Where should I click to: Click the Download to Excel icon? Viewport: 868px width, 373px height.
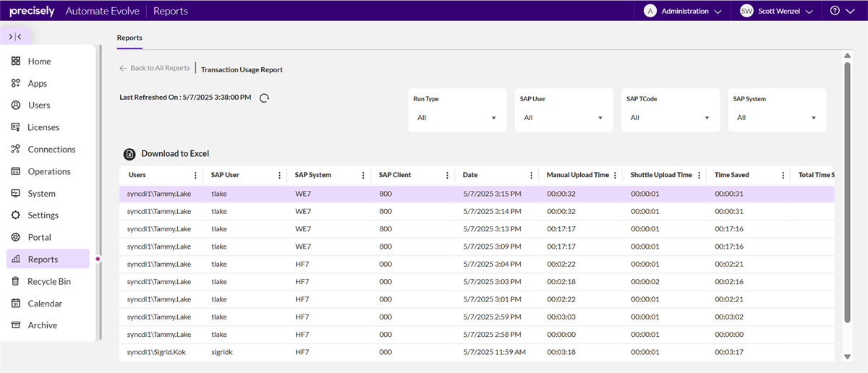pos(129,154)
